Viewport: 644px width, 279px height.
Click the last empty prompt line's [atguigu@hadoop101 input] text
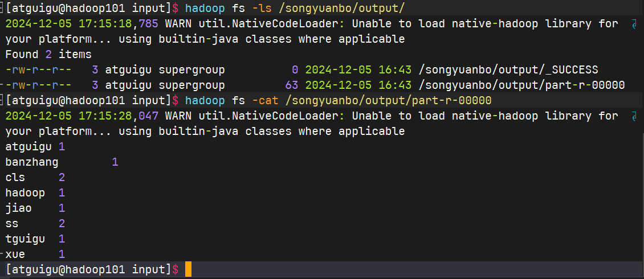[x=88, y=269]
